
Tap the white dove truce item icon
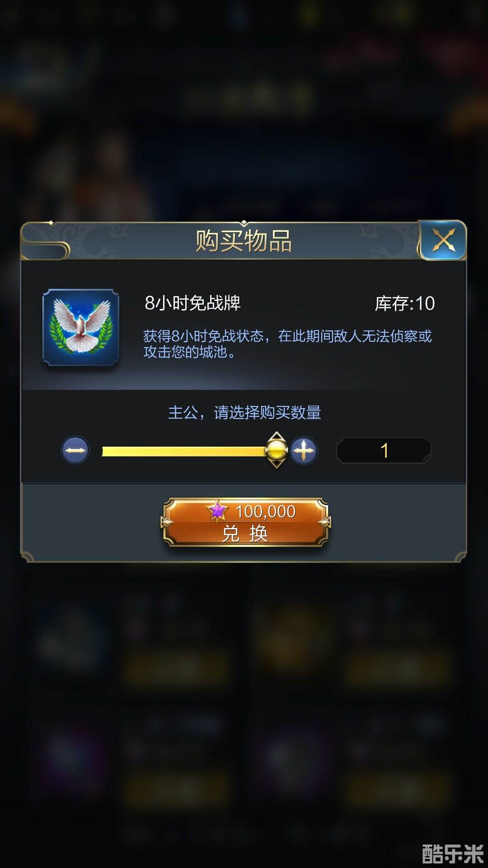pos(81,327)
